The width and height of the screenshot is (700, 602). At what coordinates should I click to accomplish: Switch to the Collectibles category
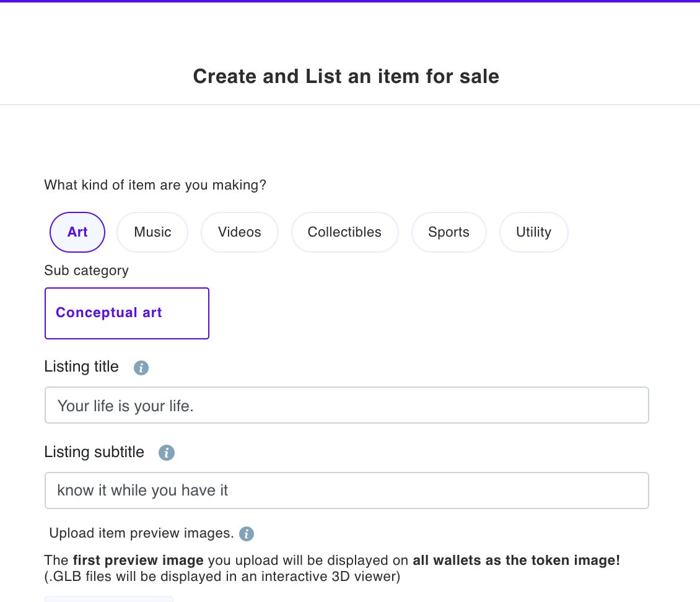click(x=344, y=232)
